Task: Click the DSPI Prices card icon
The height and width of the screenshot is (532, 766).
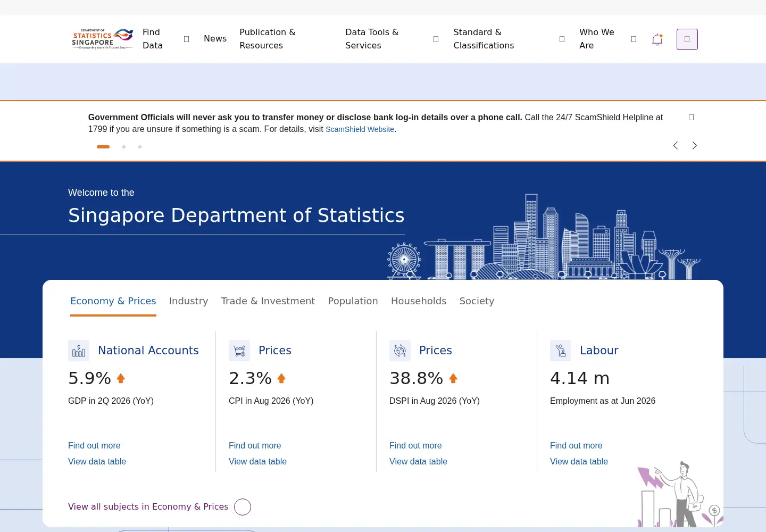Action: pos(400,351)
